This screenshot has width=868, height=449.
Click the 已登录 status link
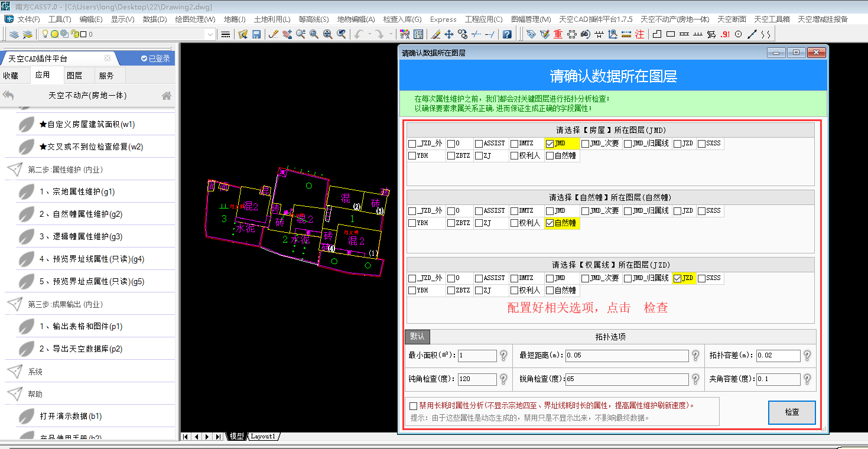[155, 58]
